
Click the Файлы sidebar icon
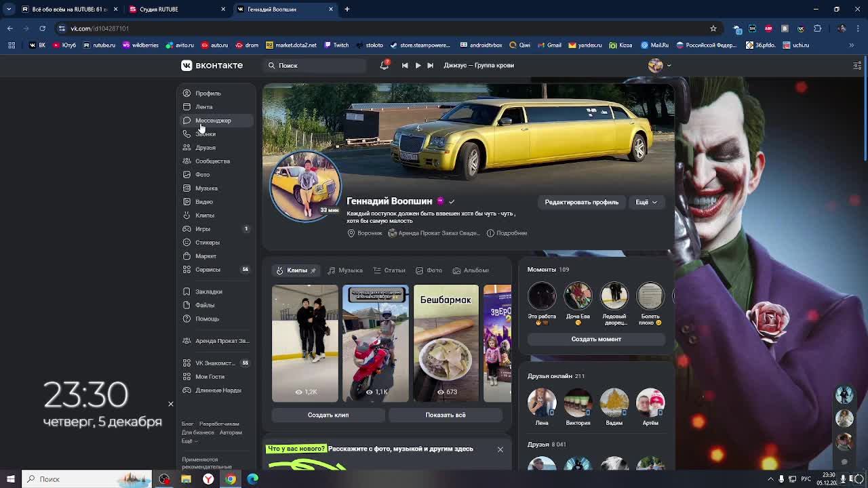187,305
